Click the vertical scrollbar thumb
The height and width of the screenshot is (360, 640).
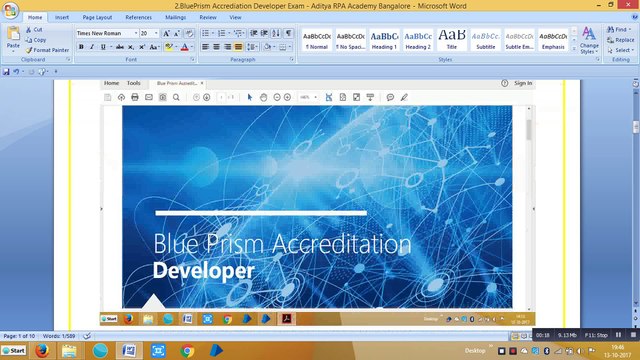636,127
